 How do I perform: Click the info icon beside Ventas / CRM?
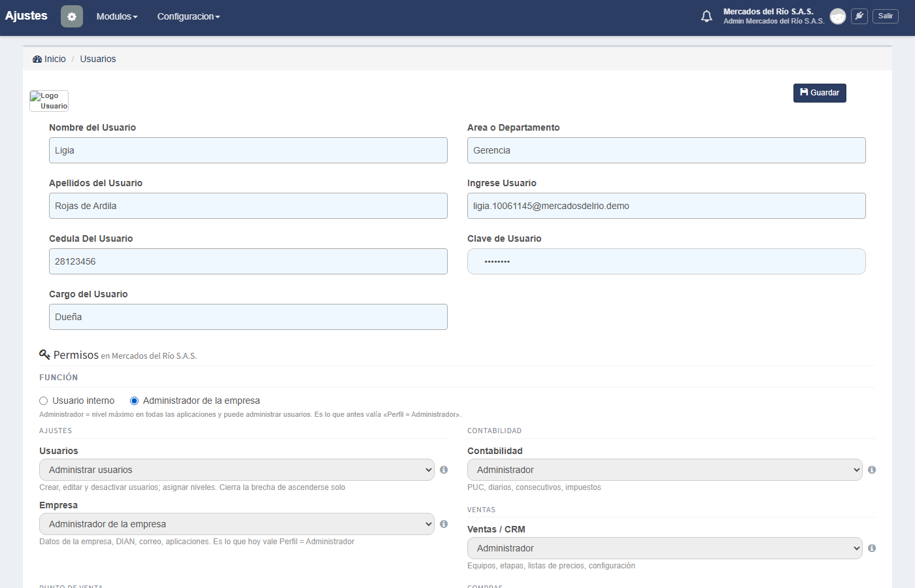[872, 548]
